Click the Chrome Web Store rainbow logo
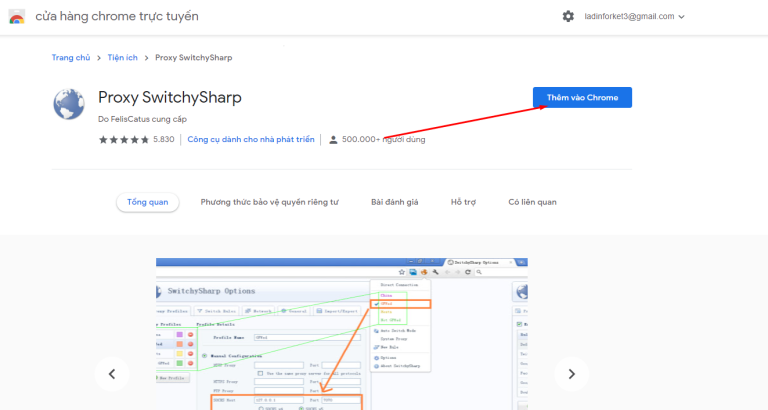The image size is (768, 410). (17, 16)
